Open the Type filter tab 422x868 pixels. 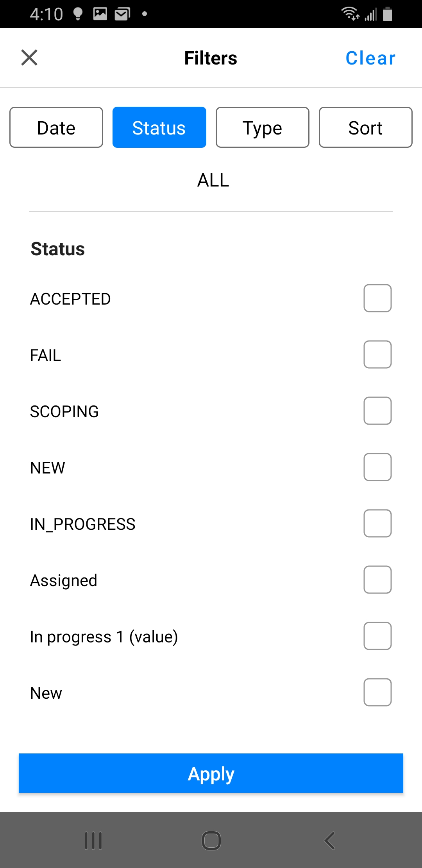click(x=263, y=127)
